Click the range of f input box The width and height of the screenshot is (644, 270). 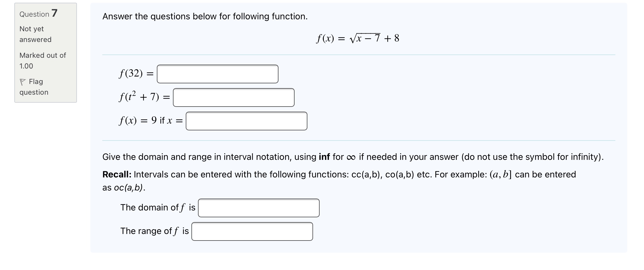[x=252, y=231]
